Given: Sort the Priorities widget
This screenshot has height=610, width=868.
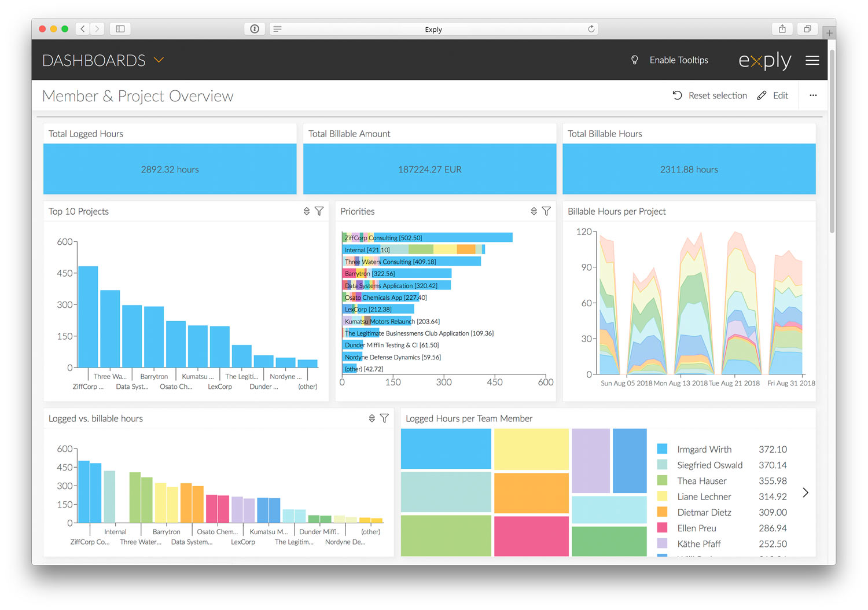Looking at the screenshot, I should pyautogui.click(x=534, y=211).
